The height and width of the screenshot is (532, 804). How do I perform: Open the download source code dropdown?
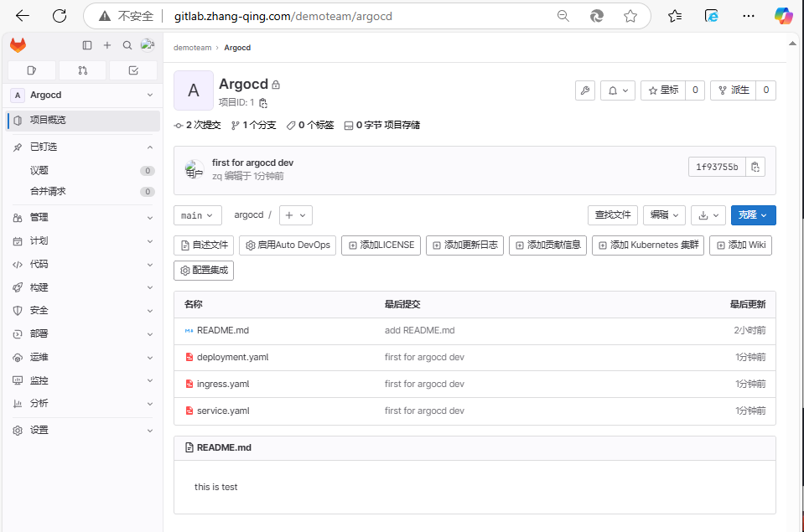tap(708, 215)
